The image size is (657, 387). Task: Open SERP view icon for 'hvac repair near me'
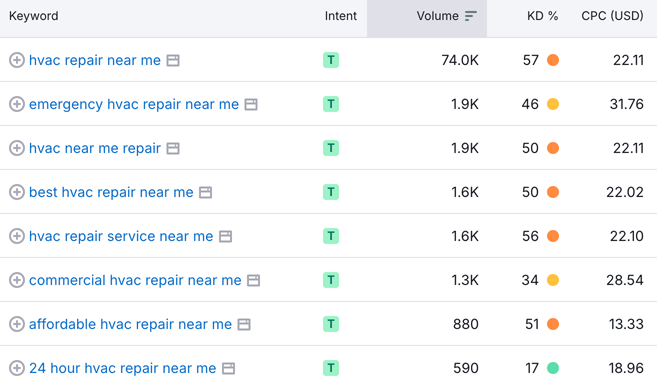click(x=173, y=61)
